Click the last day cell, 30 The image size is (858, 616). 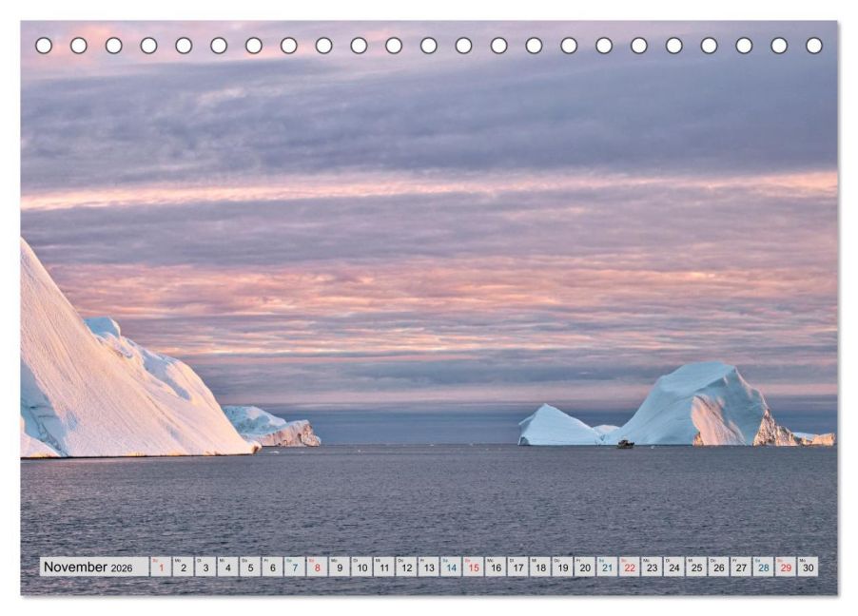pyautogui.click(x=809, y=567)
